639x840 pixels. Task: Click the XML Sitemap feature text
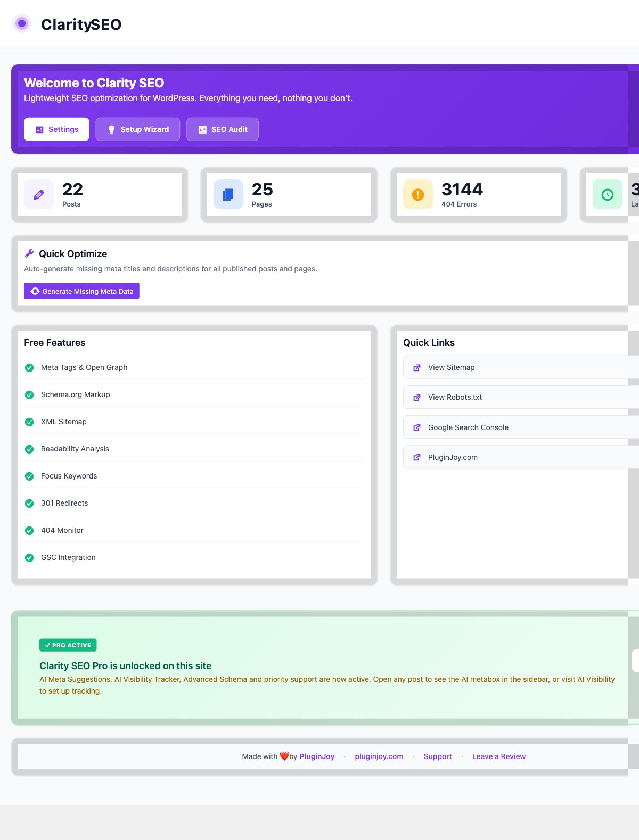(x=64, y=422)
